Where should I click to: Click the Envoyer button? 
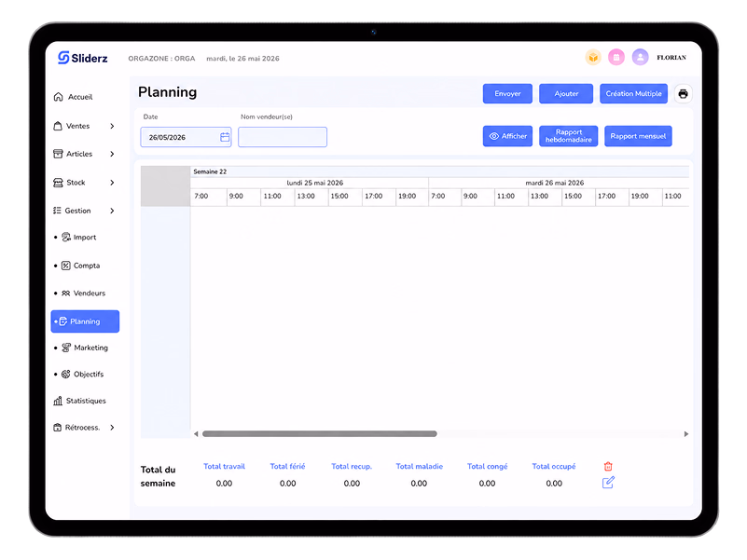point(507,94)
